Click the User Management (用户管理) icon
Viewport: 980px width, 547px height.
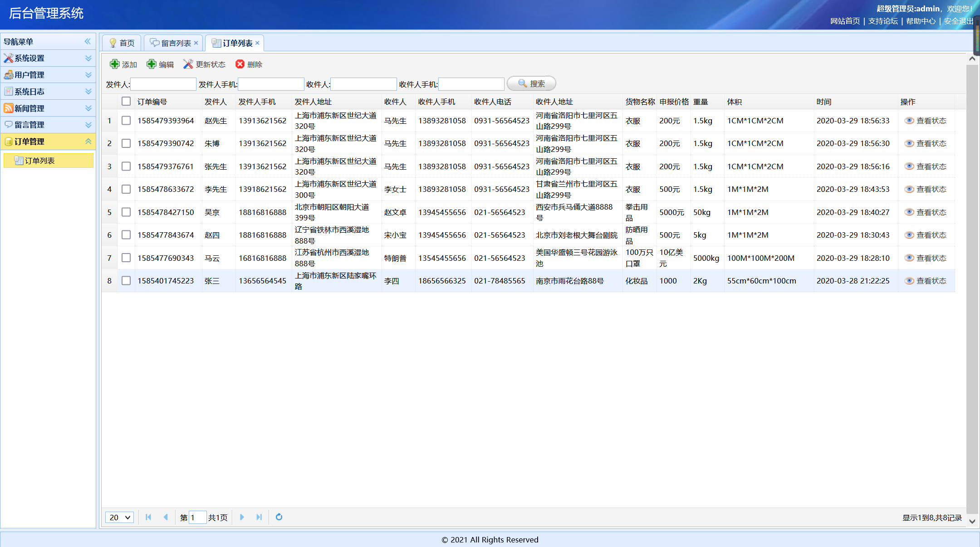[x=8, y=75]
